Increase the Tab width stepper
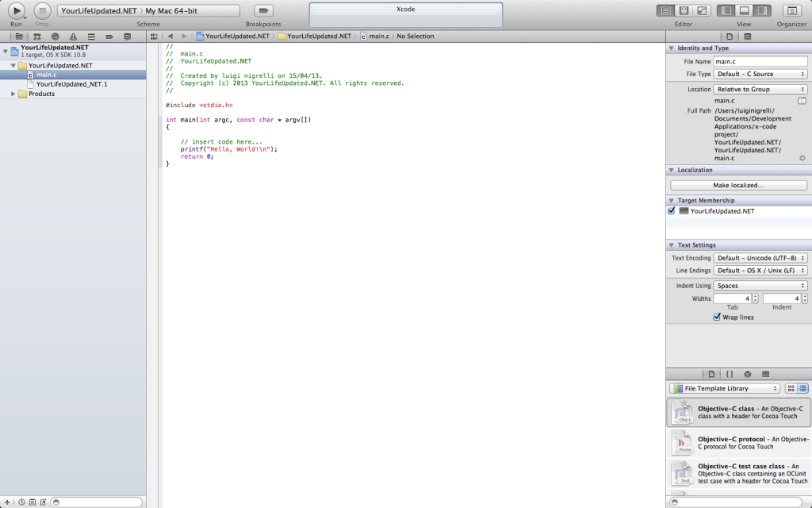The height and width of the screenshot is (508, 812). tap(755, 295)
